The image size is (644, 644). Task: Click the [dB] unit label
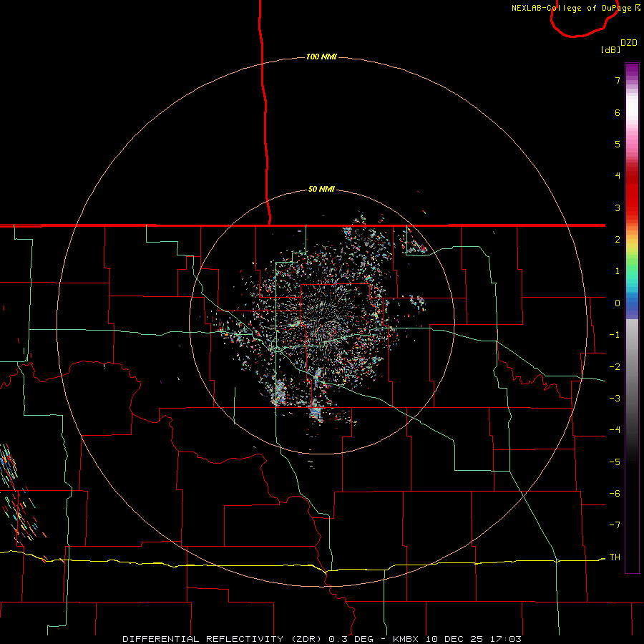point(610,49)
